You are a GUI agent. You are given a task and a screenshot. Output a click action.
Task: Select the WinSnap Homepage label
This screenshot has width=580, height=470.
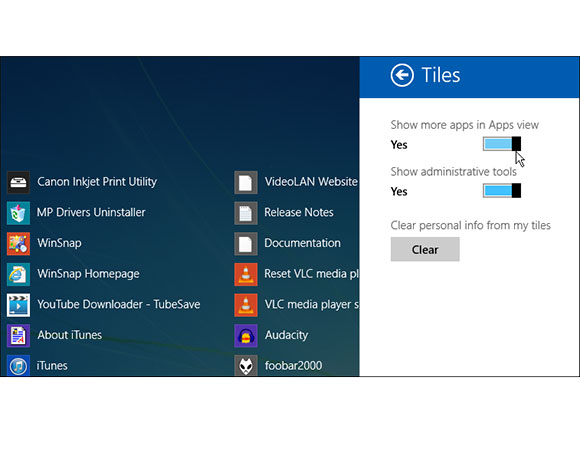(88, 274)
